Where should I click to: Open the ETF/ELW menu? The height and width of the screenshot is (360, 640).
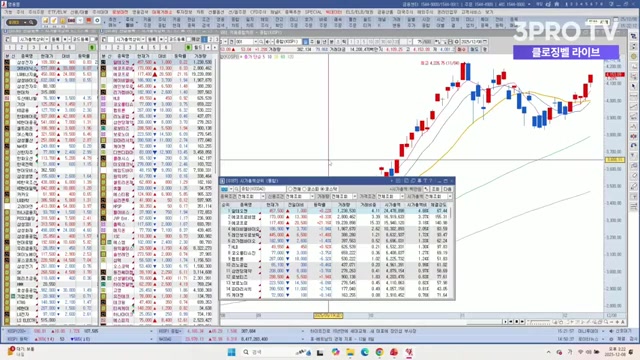click(x=57, y=12)
